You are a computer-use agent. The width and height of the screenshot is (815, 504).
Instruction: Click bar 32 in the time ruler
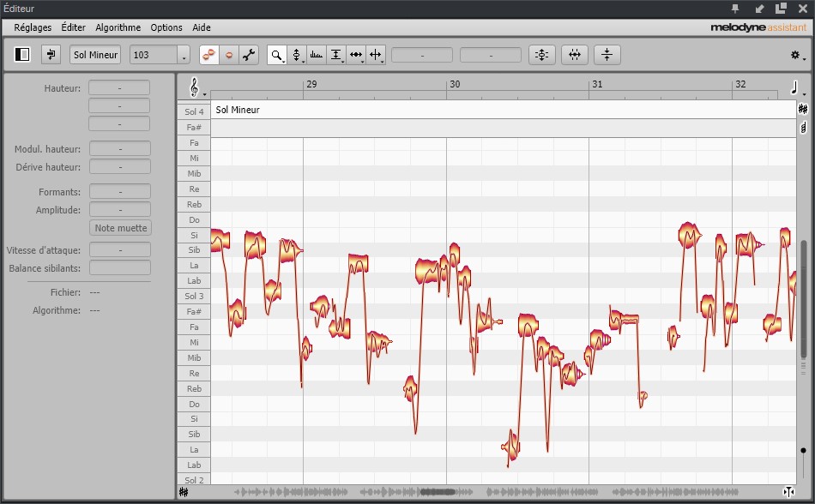pos(740,84)
